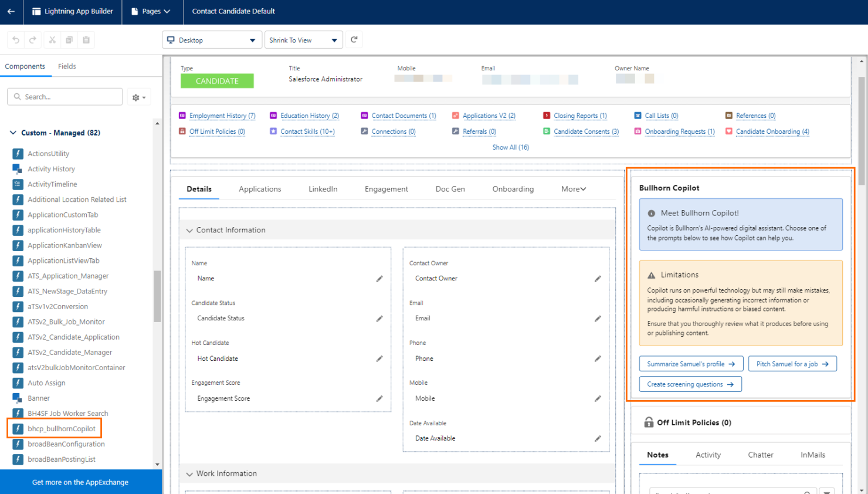Open the components panel settings gear
This screenshot has width=868, height=494.
tap(135, 96)
